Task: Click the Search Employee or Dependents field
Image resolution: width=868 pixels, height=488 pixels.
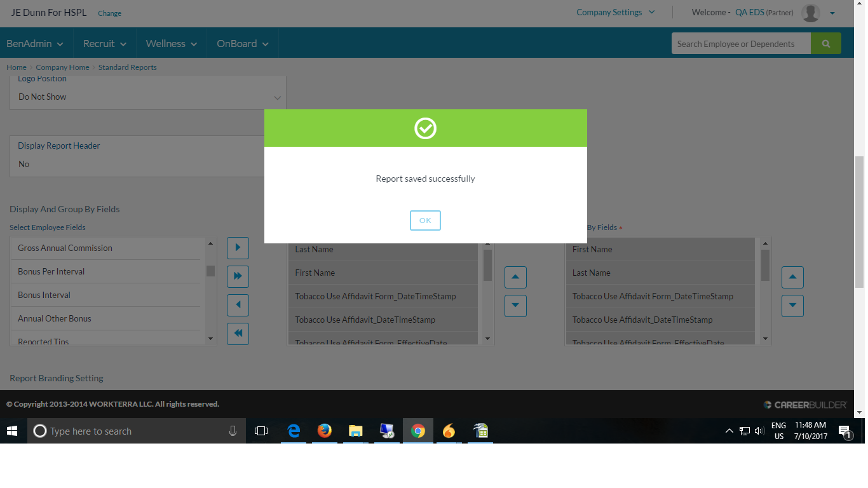Action: point(740,44)
